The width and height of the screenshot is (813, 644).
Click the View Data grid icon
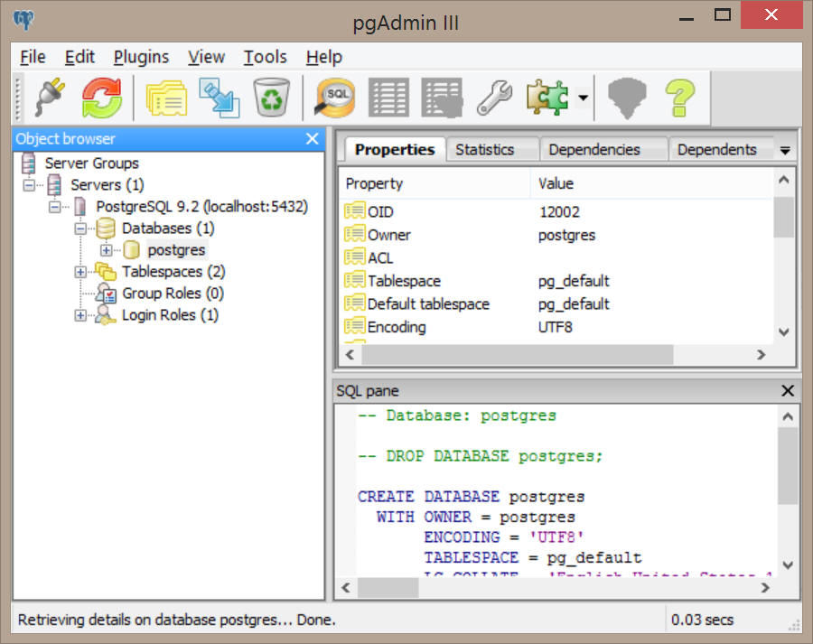(x=388, y=98)
